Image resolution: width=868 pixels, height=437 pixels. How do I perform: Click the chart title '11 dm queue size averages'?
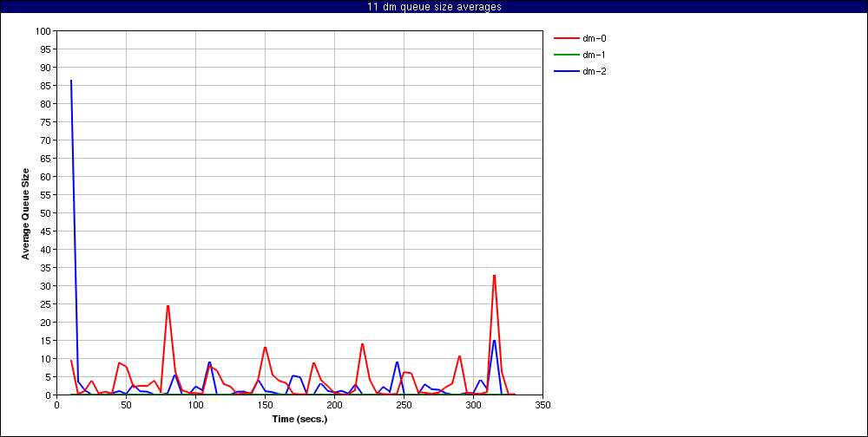click(x=434, y=7)
